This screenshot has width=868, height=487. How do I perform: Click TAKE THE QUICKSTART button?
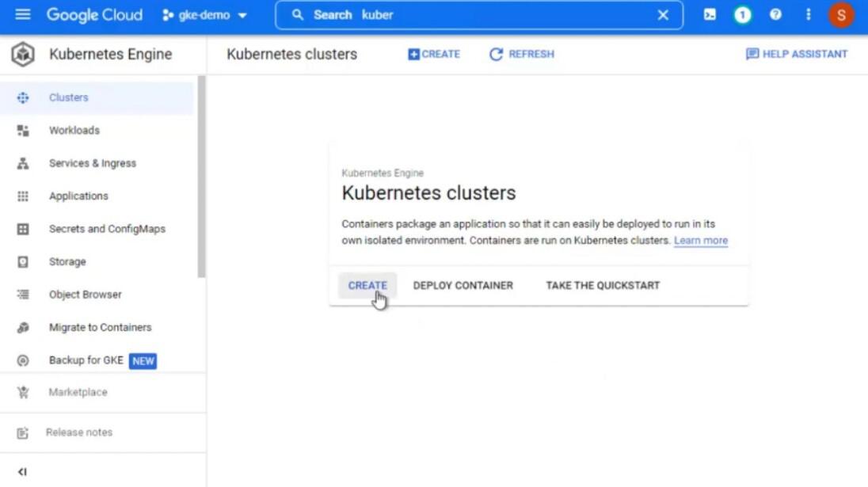click(x=603, y=286)
